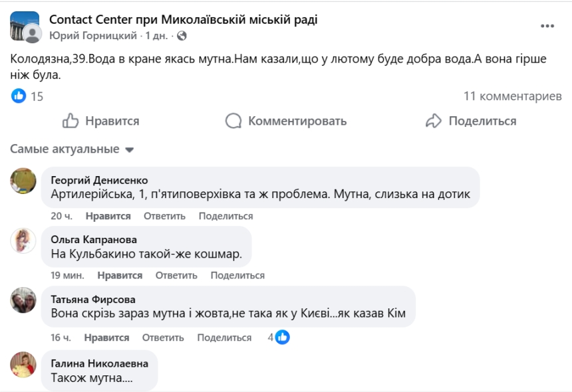The width and height of the screenshot is (572, 392).
Task: Click the Комментировать speech bubble icon
Action: pos(234,121)
